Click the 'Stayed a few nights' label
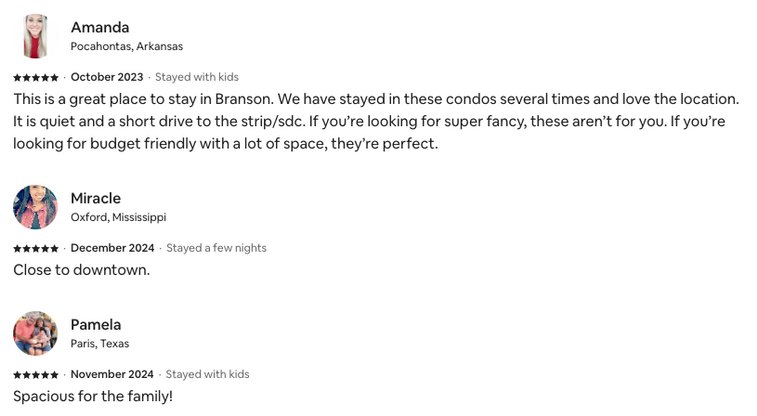 click(216, 248)
